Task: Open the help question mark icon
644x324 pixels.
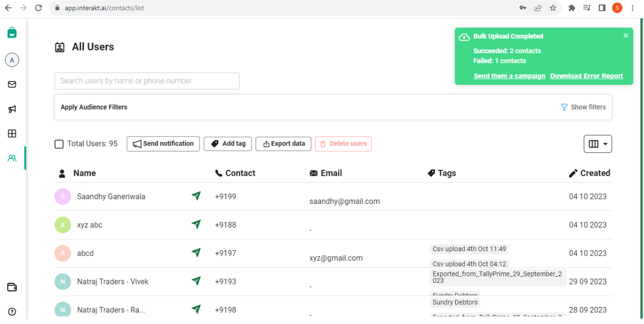Action: (x=12, y=311)
